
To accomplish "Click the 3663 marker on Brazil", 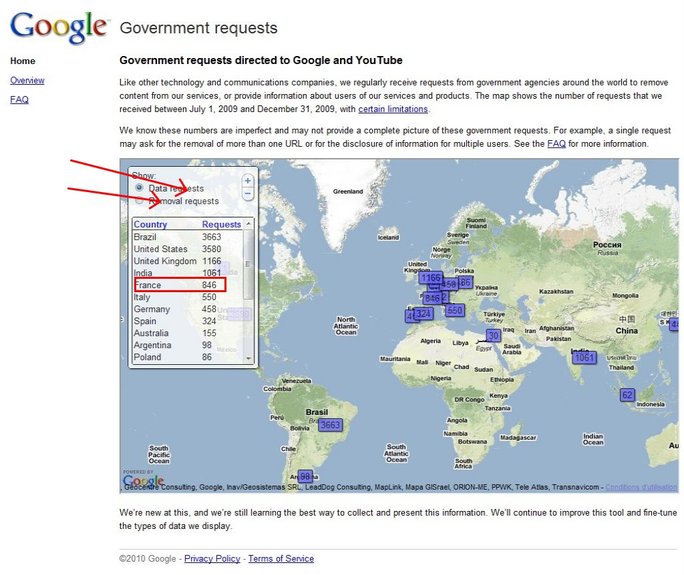I will coord(330,425).
